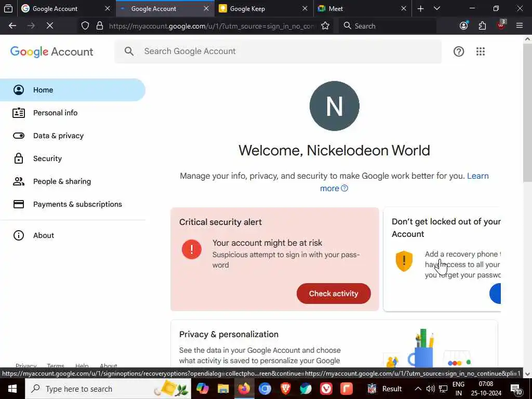Open a new browser tab
This screenshot has height=399, width=532.
click(420, 8)
